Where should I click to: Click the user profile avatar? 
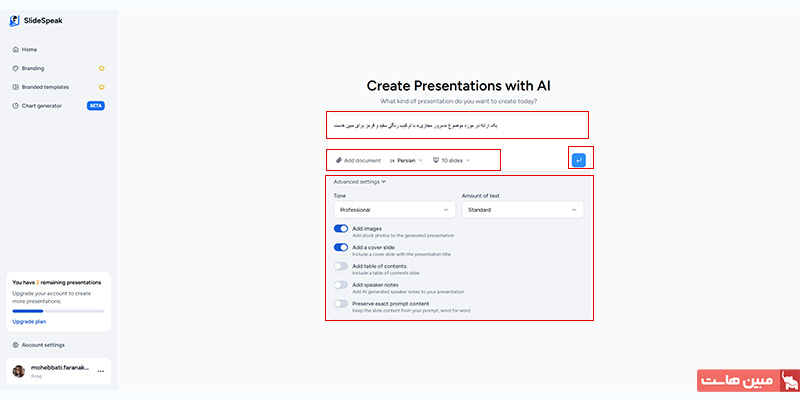[x=19, y=371]
